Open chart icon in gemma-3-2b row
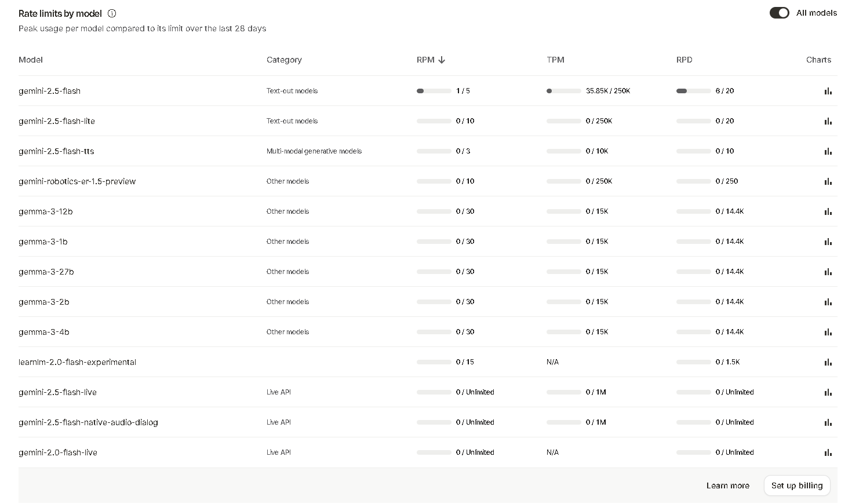 point(828,302)
